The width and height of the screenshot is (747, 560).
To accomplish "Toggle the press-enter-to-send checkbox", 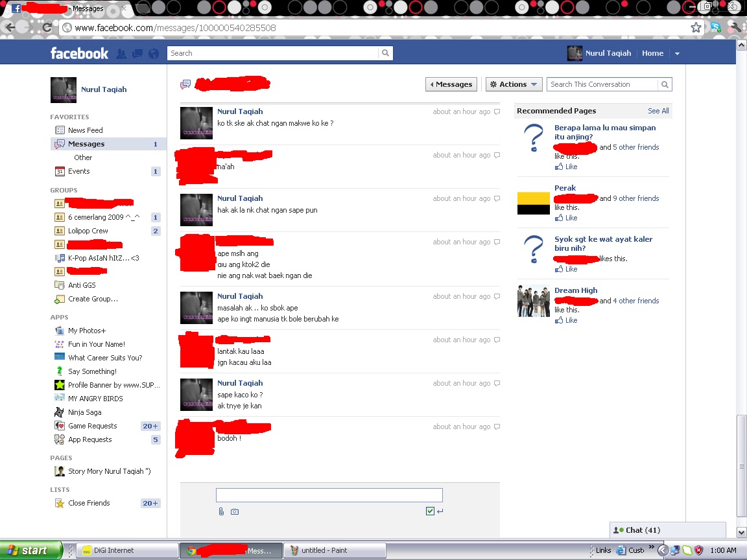I will click(430, 511).
